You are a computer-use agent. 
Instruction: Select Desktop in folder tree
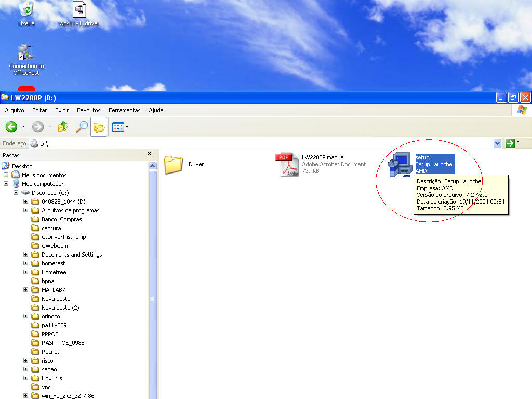point(22,166)
